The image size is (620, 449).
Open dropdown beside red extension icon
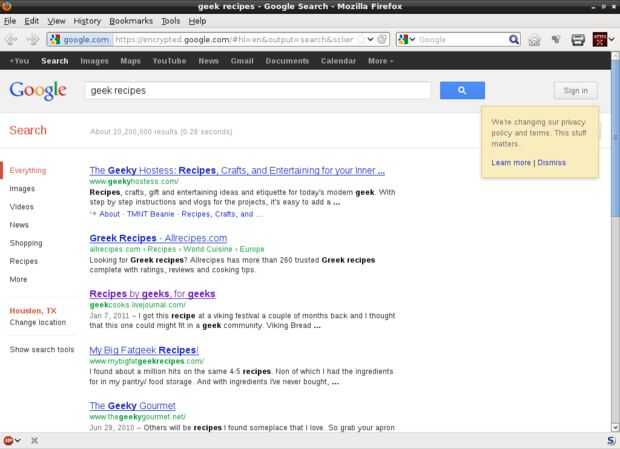tap(612, 40)
